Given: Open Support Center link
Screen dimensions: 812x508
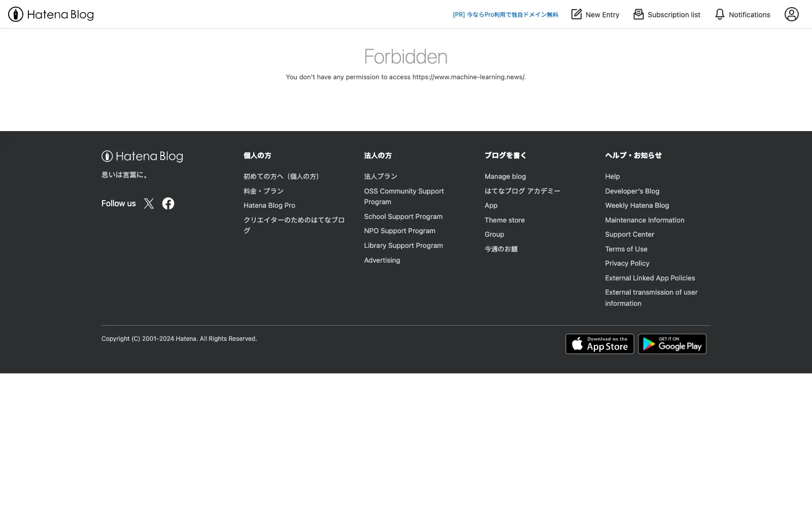Looking at the screenshot, I should pyautogui.click(x=630, y=234).
